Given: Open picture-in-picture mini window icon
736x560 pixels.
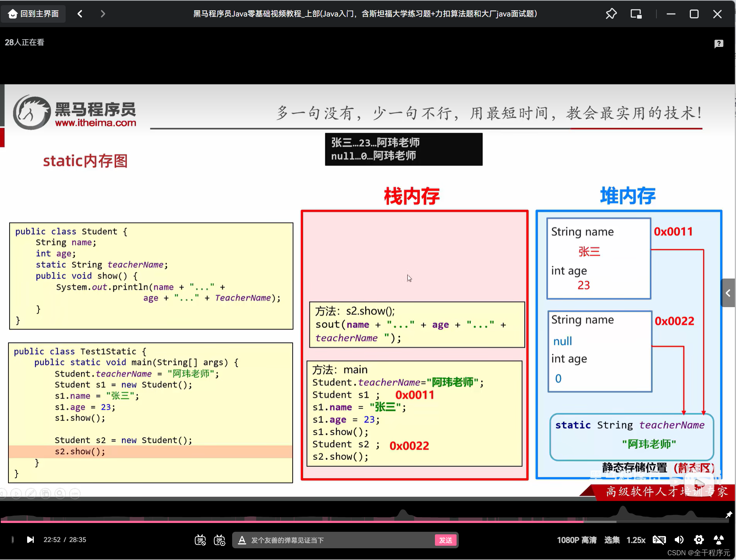Looking at the screenshot, I should pyautogui.click(x=636, y=14).
